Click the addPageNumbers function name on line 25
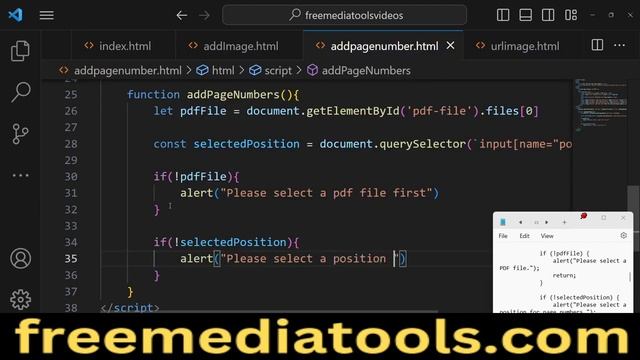The image size is (640, 360). (233, 95)
